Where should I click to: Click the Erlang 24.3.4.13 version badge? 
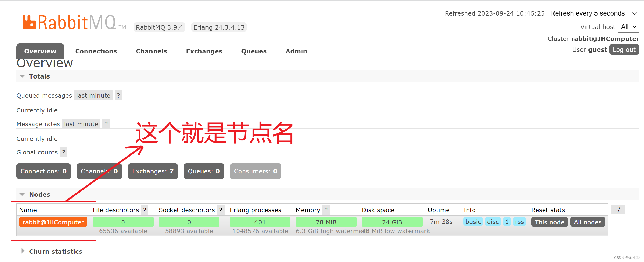[x=219, y=27]
